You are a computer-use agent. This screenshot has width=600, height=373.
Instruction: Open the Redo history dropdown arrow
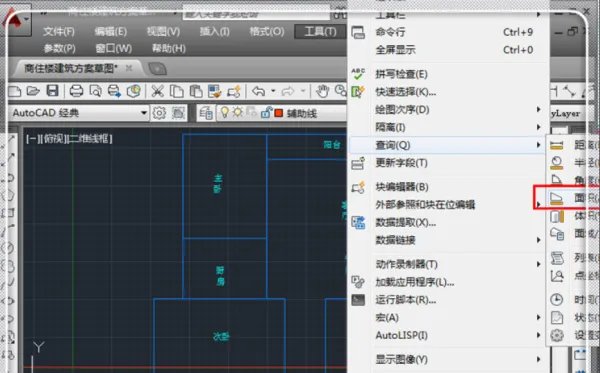pyautogui.click(x=303, y=91)
